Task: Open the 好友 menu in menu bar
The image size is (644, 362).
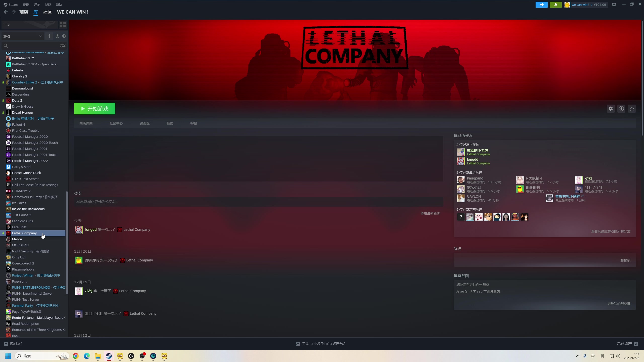Action: (x=37, y=5)
